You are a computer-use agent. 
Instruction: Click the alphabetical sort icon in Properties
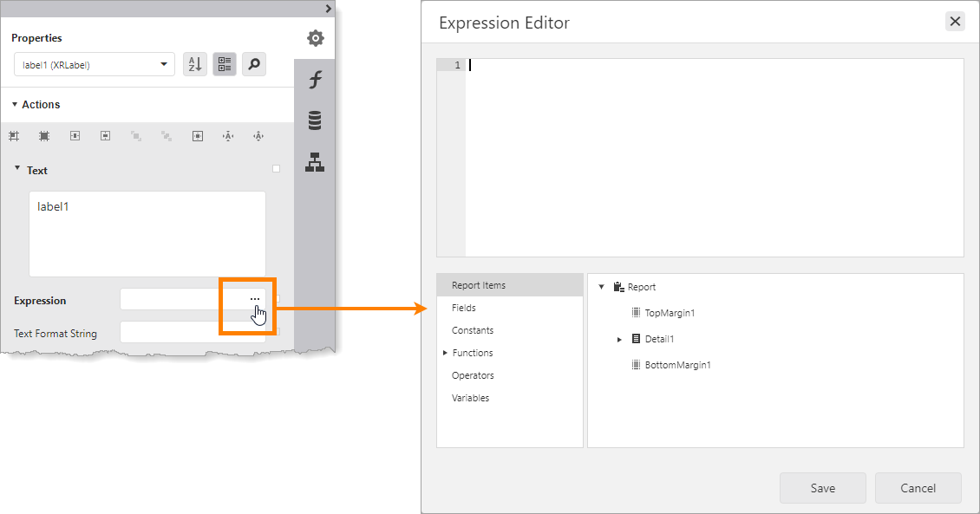click(x=194, y=64)
